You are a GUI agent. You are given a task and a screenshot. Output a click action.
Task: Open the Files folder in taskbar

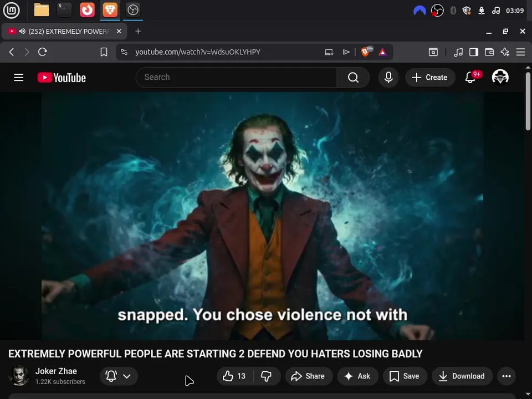click(x=42, y=10)
